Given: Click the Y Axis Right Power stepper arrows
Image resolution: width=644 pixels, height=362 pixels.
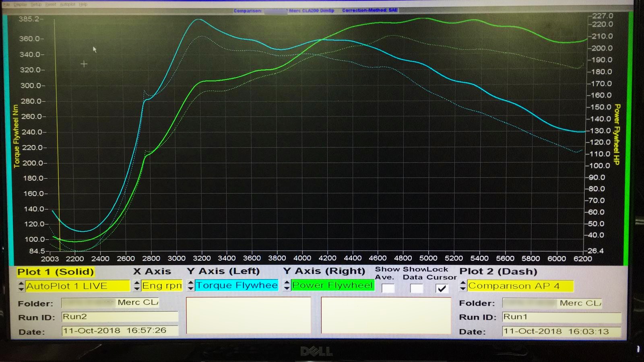Looking at the screenshot, I should tap(287, 286).
